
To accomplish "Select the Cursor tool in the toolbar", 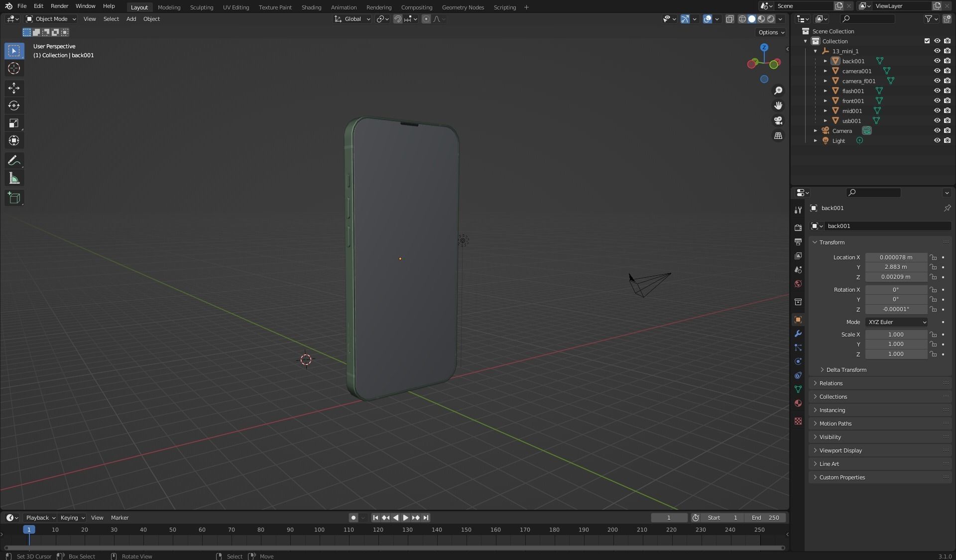I will [14, 68].
